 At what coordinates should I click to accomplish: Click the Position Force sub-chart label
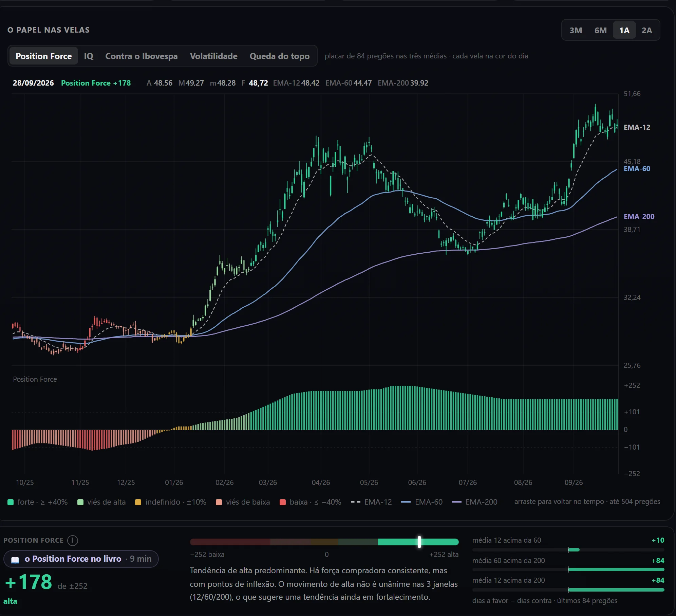35,379
